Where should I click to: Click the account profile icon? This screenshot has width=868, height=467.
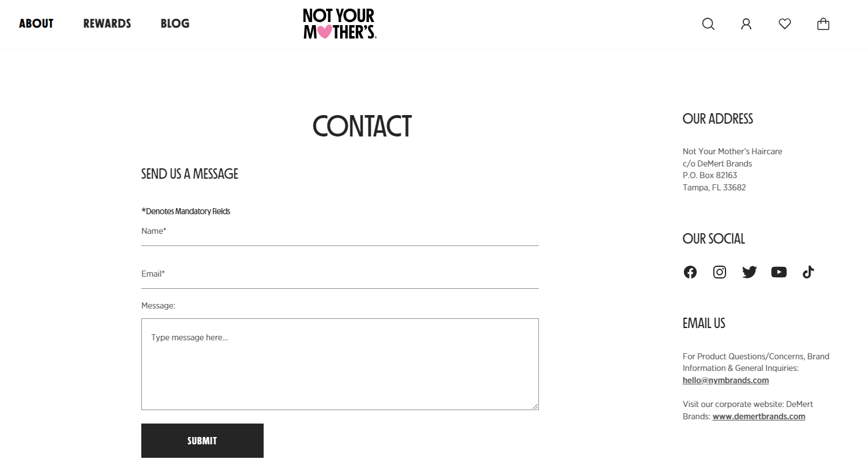[746, 24]
